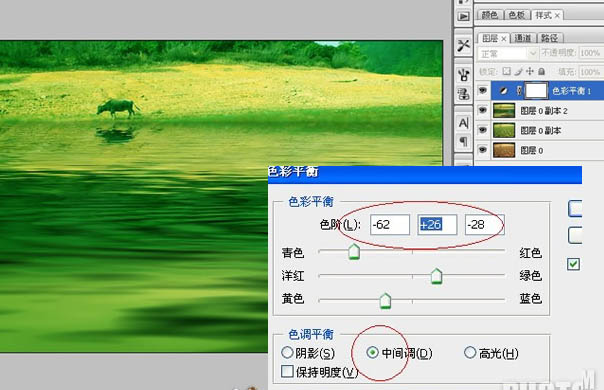Screen dimensions: 604x390
Task: Click the 图层 0 thumbnail
Action: tap(504, 150)
